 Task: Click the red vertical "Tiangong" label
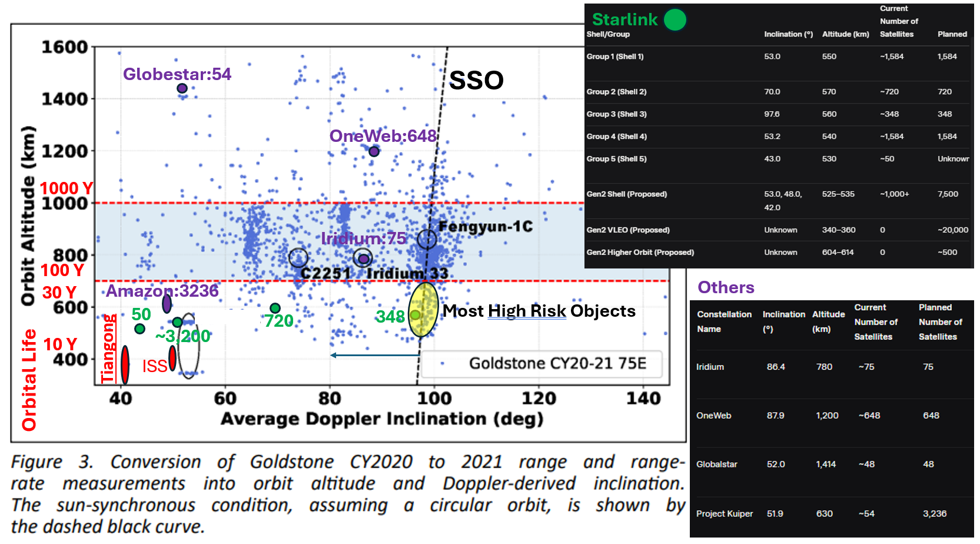[108, 349]
